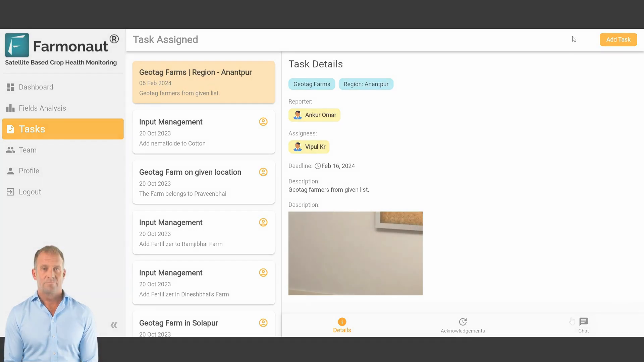Viewport: 644px width, 362px height.
Task: Click the Logout menu item
Action: pos(30,192)
